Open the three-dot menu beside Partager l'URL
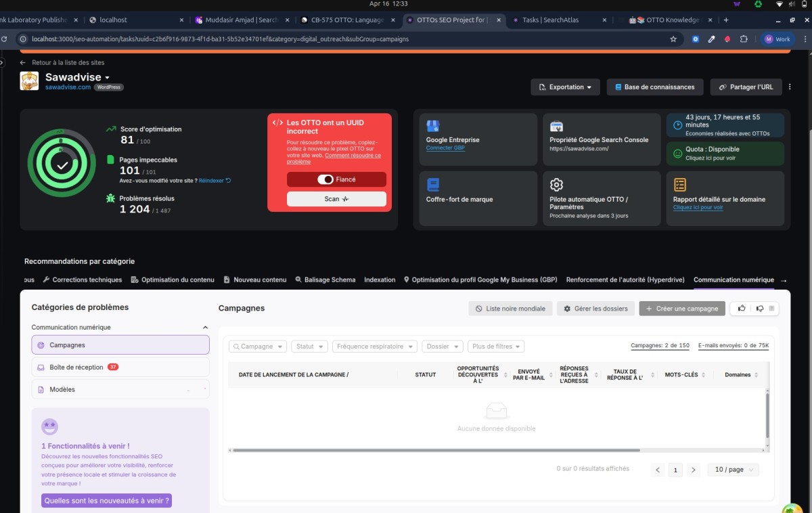Viewport: 812px width, 513px height. click(x=789, y=87)
